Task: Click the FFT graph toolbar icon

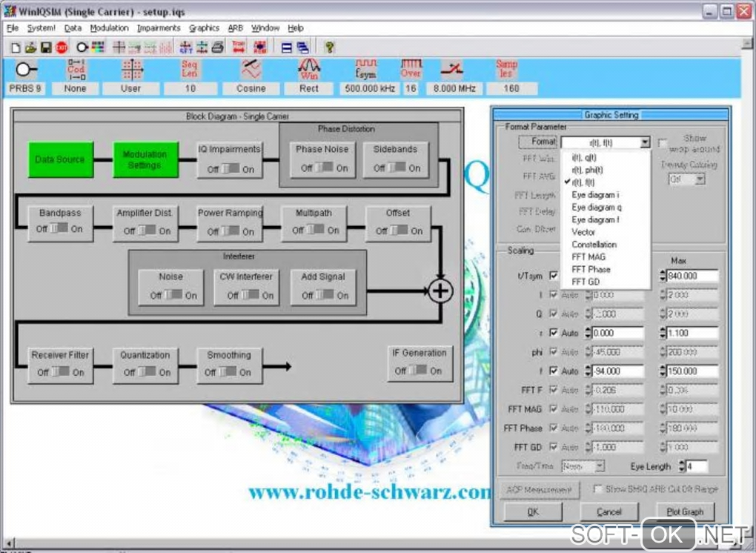Action: click(x=185, y=47)
